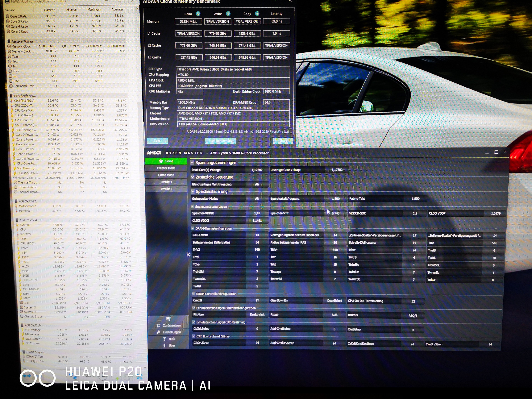Switch to Creator Mode tab
This screenshot has height=399, width=532.
(x=166, y=168)
